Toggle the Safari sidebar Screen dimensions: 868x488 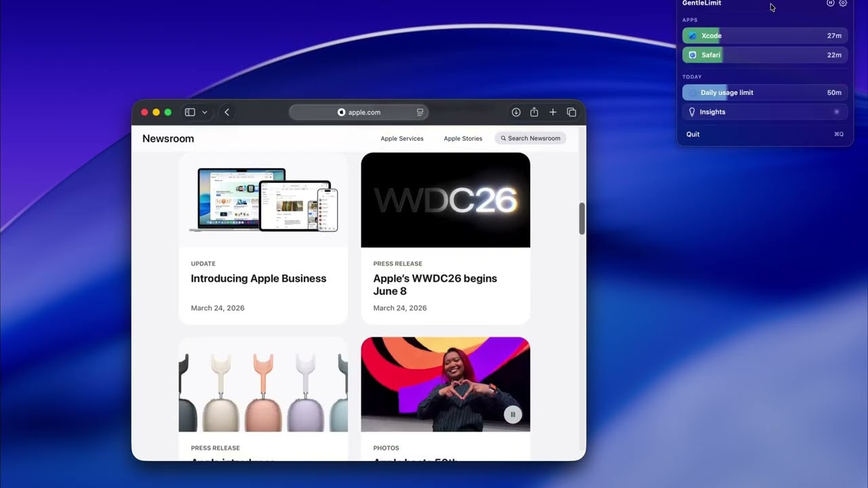coord(190,113)
